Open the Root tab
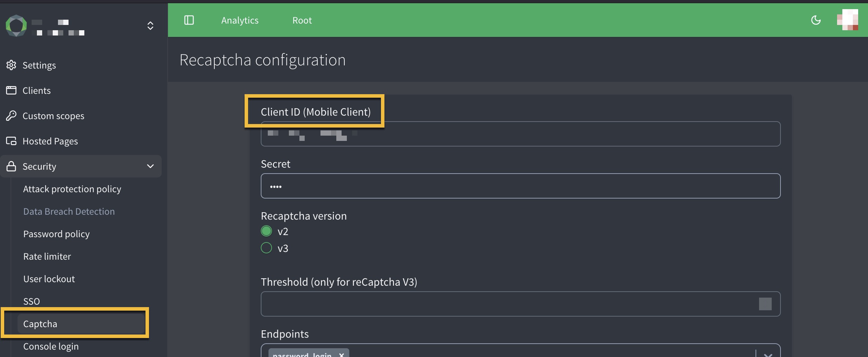The height and width of the screenshot is (357, 868). pyautogui.click(x=302, y=20)
